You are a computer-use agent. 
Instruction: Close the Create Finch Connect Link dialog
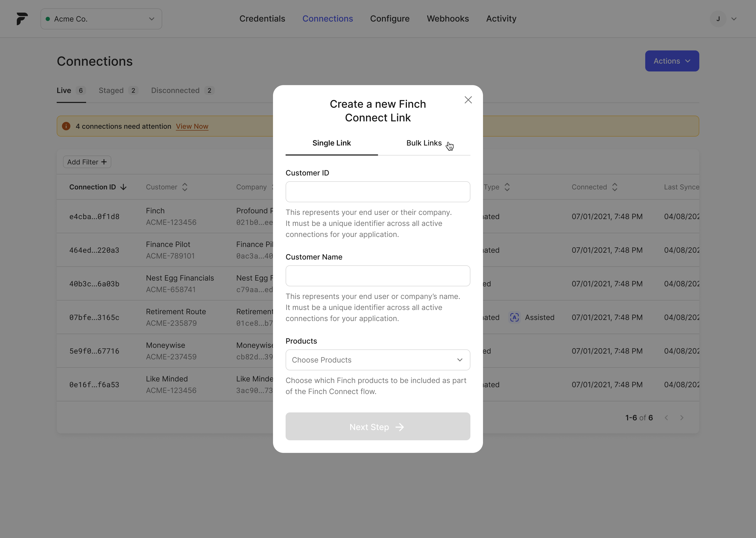tap(468, 100)
